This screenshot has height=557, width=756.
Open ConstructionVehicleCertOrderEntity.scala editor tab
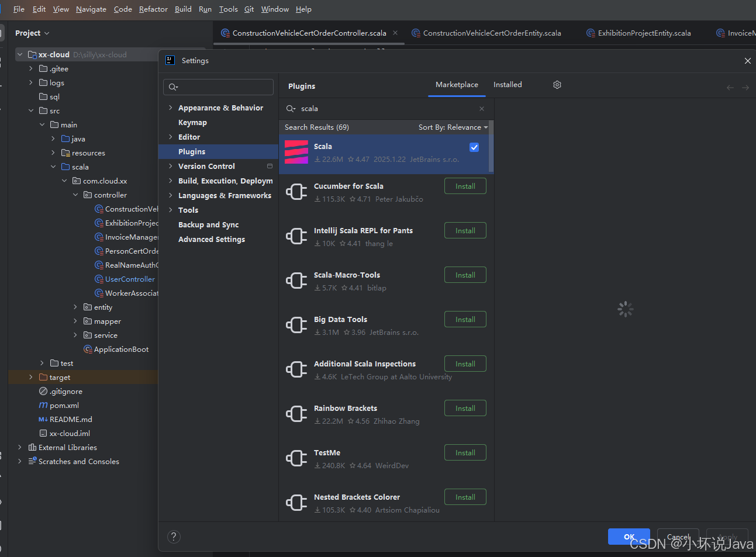[x=486, y=33]
